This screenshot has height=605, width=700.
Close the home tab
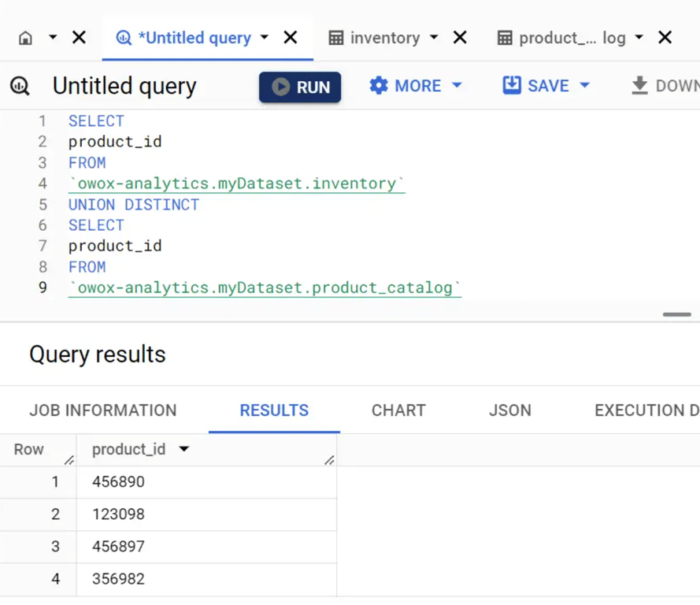coord(79,37)
